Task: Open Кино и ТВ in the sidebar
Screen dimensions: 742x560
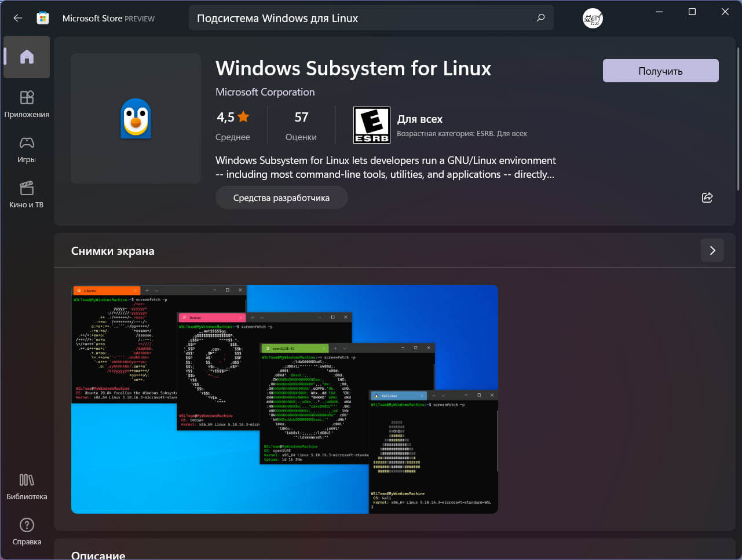Action: coord(27,195)
